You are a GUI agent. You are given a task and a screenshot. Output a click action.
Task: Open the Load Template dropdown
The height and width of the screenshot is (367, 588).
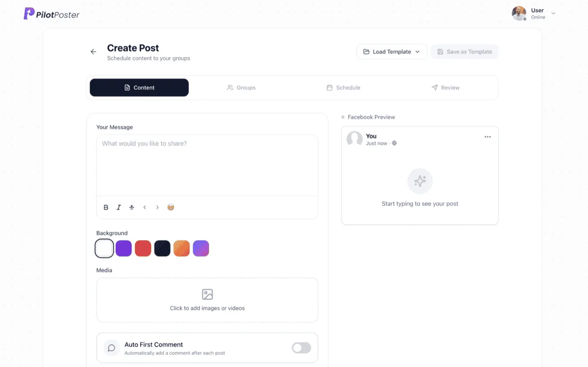click(392, 52)
